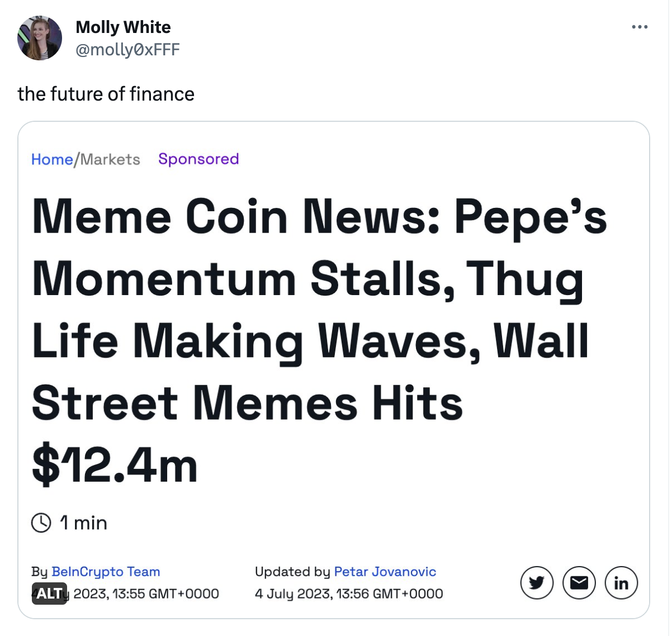
Task: Click the purple Sponsored label
Action: [x=198, y=159]
